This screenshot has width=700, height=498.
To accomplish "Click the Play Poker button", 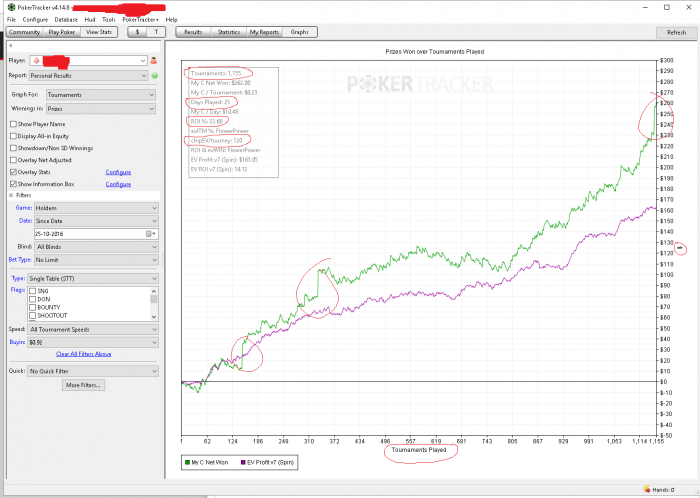I will pyautogui.click(x=62, y=32).
